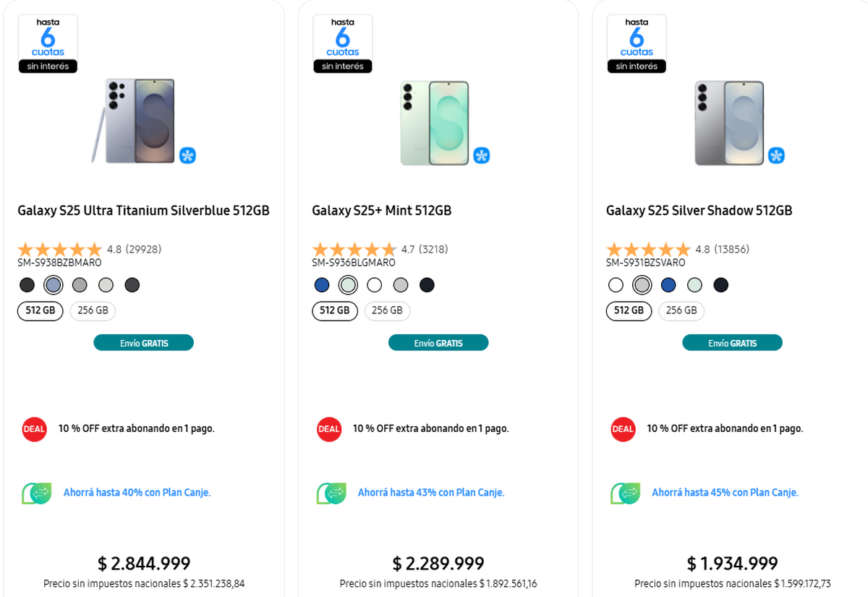Click the red DEAL icon under Galaxy S25+
Viewport: 868px width, 597px height.
click(328, 428)
